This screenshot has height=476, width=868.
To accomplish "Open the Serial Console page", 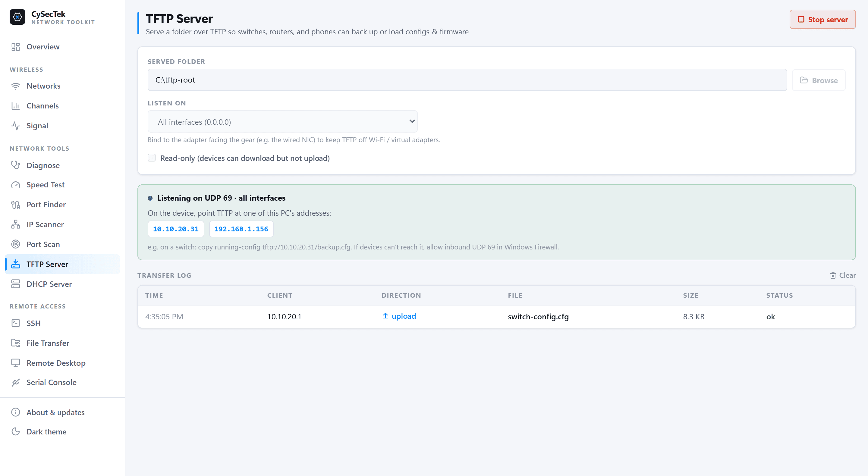I will 62,382.
